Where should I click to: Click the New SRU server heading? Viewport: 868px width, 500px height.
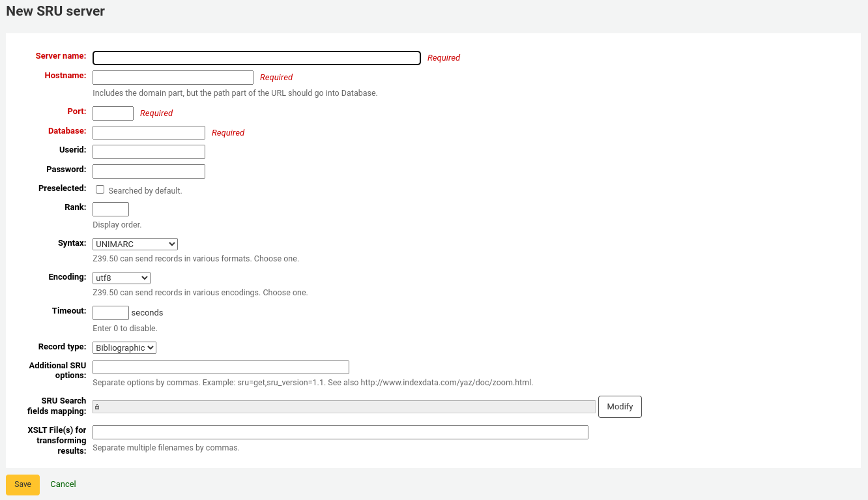pyautogui.click(x=55, y=11)
